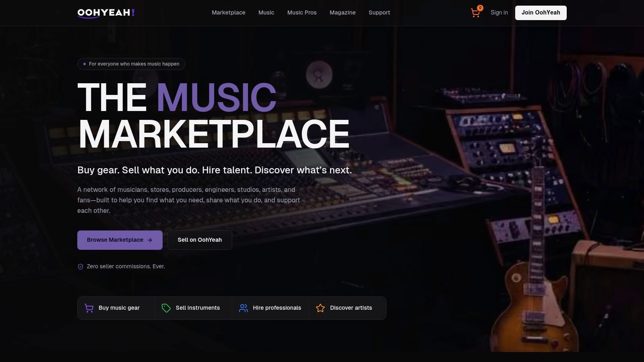Click the Sell on OohYeah button
This screenshot has height=362, width=644.
[200, 240]
